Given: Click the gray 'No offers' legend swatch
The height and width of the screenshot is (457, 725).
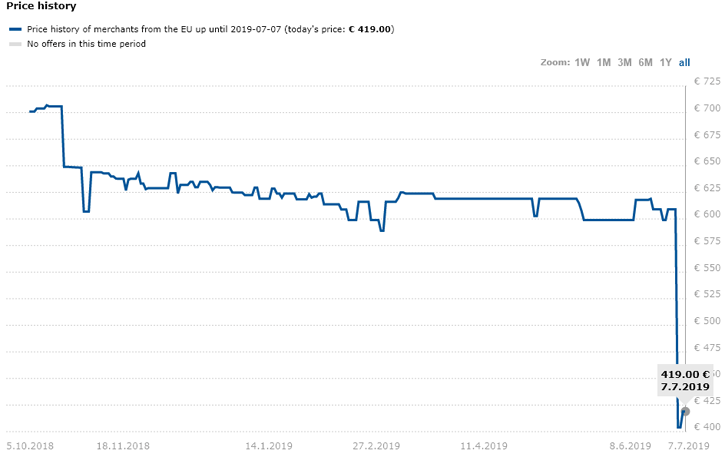Looking at the screenshot, I should (15, 44).
